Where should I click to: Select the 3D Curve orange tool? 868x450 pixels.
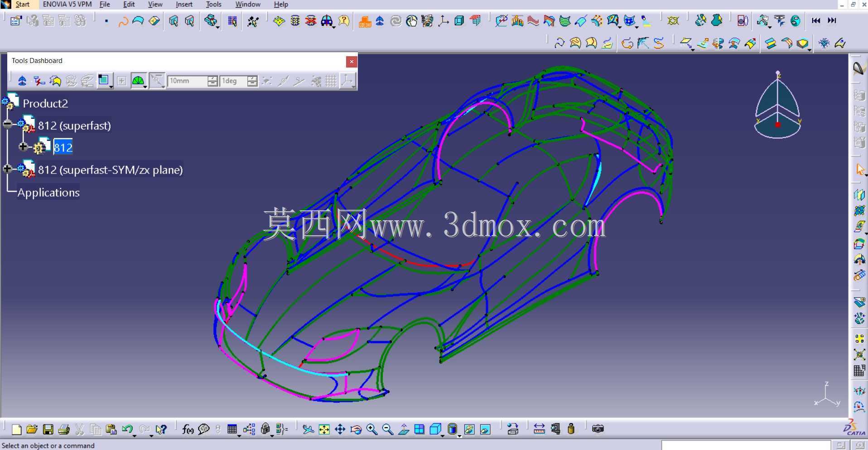click(x=123, y=21)
